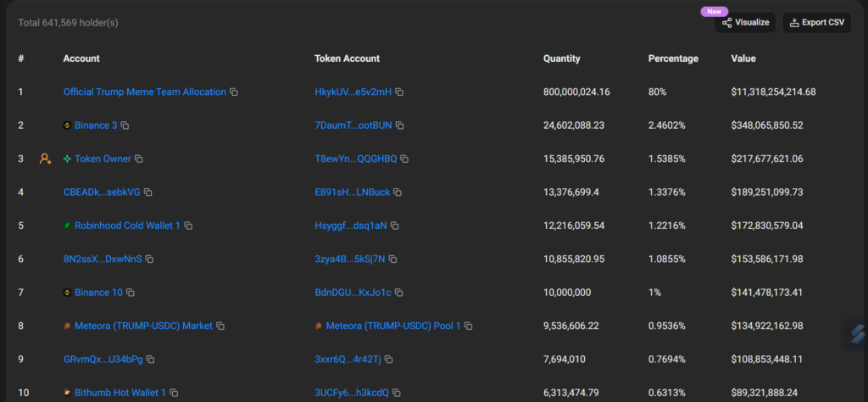This screenshot has width=868, height=402.
Task: Copy the CBEADk...sebkVG account address
Action: coord(148,193)
